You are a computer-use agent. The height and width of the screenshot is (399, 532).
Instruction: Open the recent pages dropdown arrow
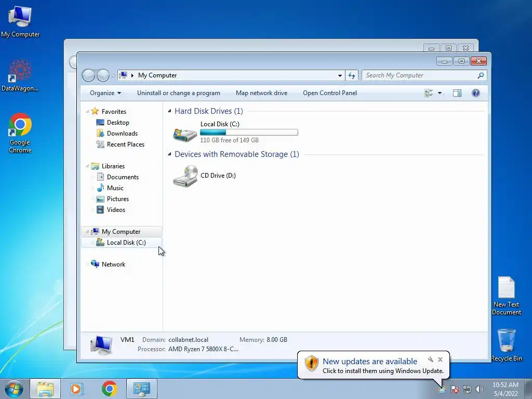113,76
